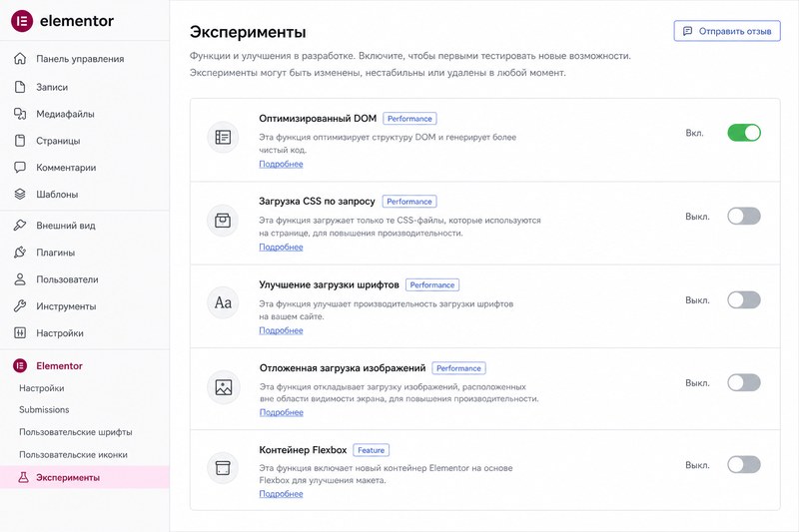Click the speech bubble icon beside Комментарии
This screenshot has width=799, height=532.
[20, 167]
